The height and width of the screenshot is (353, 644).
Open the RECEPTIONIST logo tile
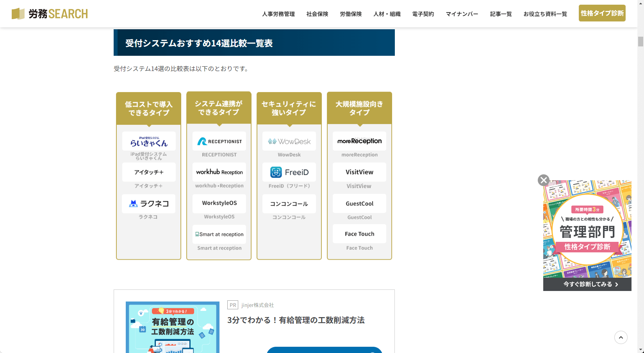coord(219,141)
